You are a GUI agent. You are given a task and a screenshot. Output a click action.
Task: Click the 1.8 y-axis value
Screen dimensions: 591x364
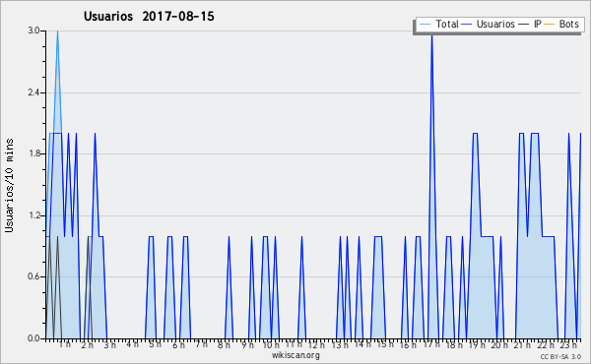coord(33,153)
